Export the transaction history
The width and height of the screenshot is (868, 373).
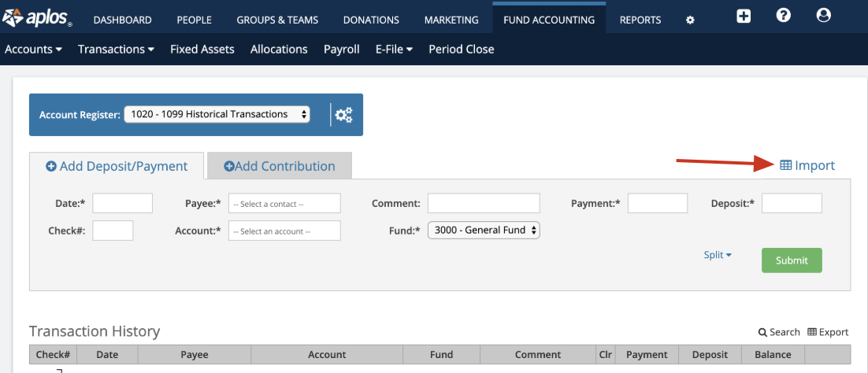(828, 332)
